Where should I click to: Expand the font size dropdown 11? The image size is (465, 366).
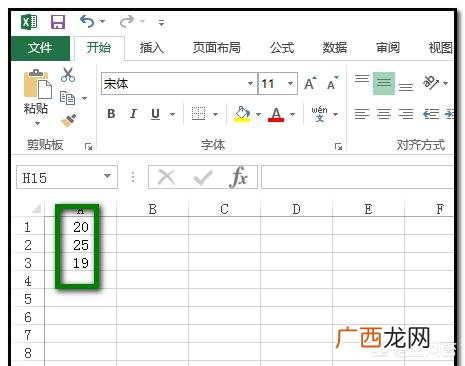290,83
